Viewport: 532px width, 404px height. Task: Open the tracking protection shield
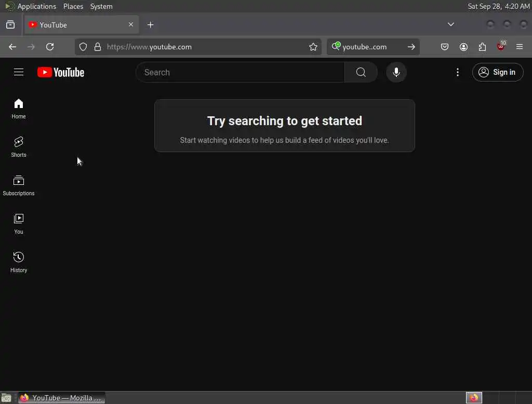tap(83, 47)
